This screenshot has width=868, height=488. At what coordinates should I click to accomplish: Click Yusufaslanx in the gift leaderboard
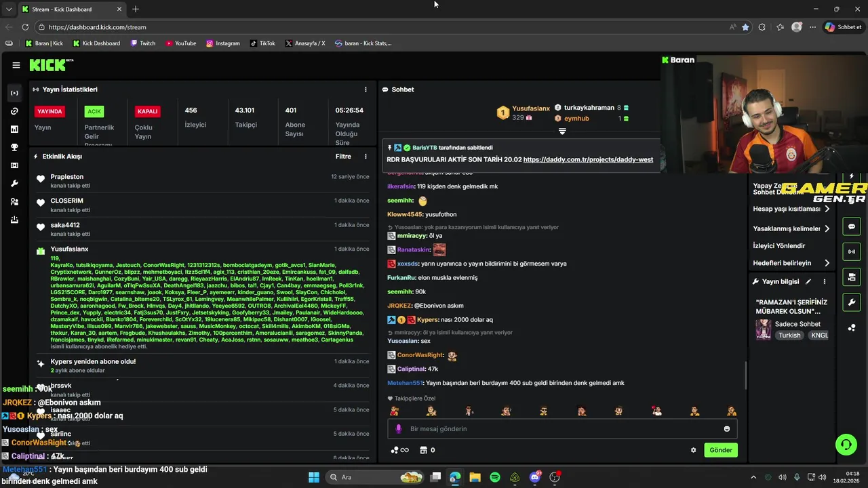(x=531, y=108)
